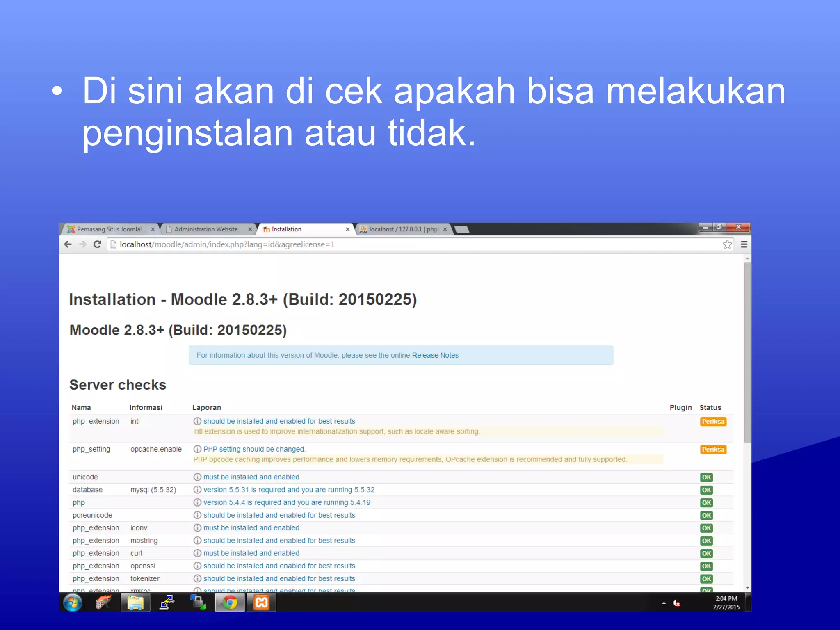Screen dimensions: 840x630
Task: Close the localhost phpMyAdmin tab
Action: tap(445, 229)
